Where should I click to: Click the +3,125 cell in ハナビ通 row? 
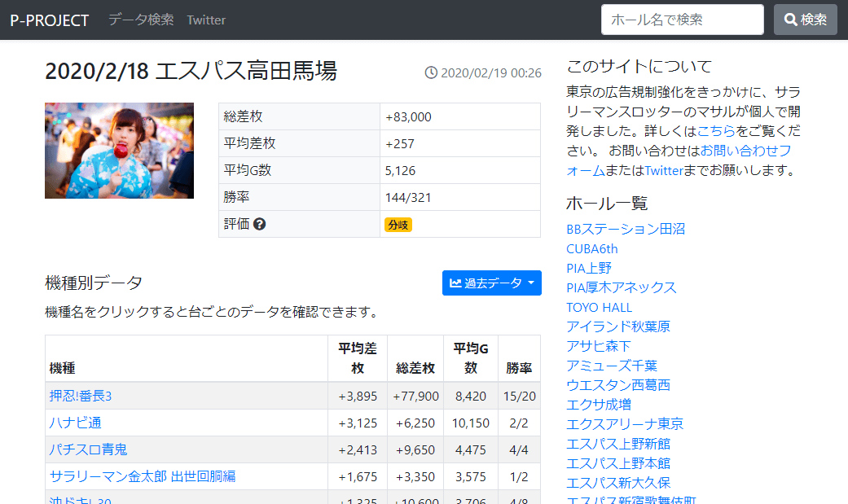tap(358, 423)
